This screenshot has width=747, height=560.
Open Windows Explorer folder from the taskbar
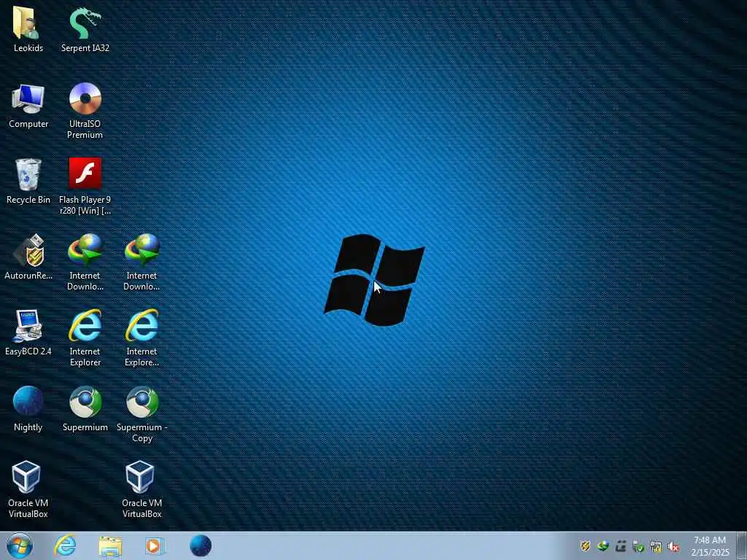coord(110,545)
